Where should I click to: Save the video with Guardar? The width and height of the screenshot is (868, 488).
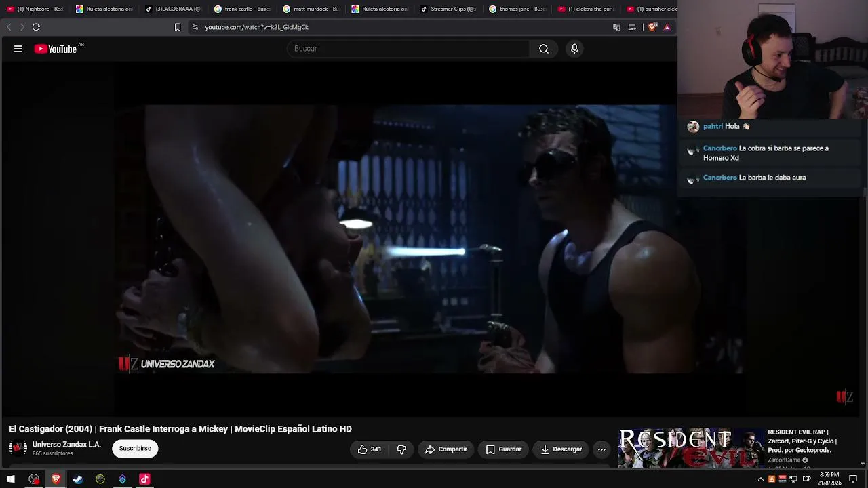[x=504, y=449]
